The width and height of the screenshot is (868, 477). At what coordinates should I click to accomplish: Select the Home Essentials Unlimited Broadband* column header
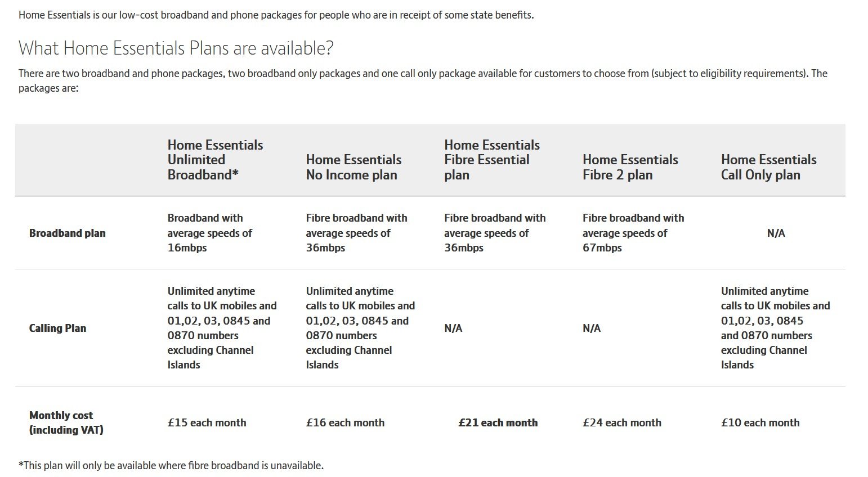216,160
